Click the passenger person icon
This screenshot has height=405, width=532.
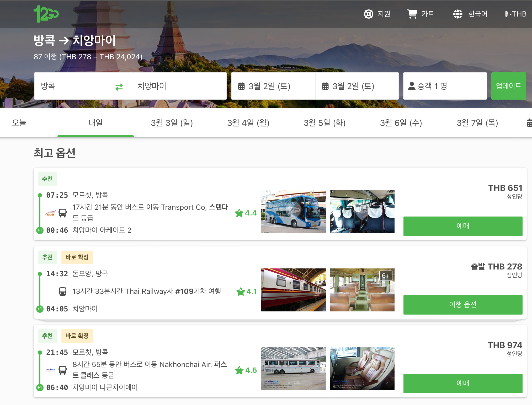[x=412, y=86]
